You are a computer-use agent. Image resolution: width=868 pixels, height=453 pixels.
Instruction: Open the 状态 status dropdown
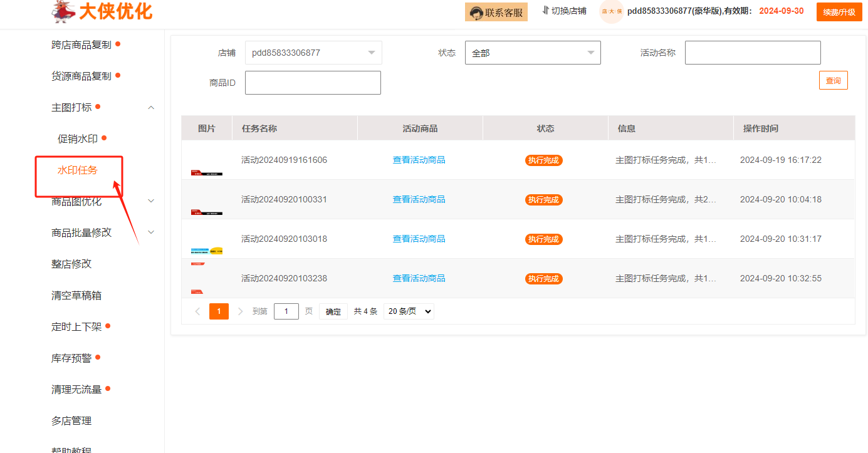(x=533, y=53)
